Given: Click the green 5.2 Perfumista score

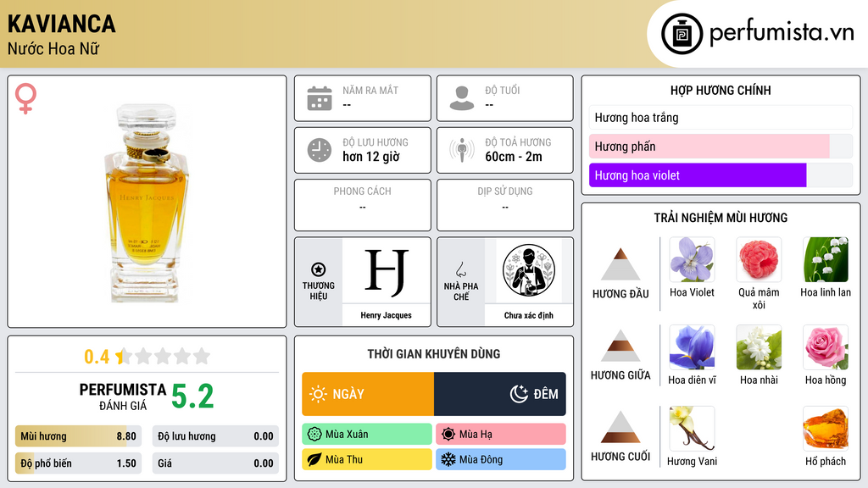Looking at the screenshot, I should click(192, 396).
